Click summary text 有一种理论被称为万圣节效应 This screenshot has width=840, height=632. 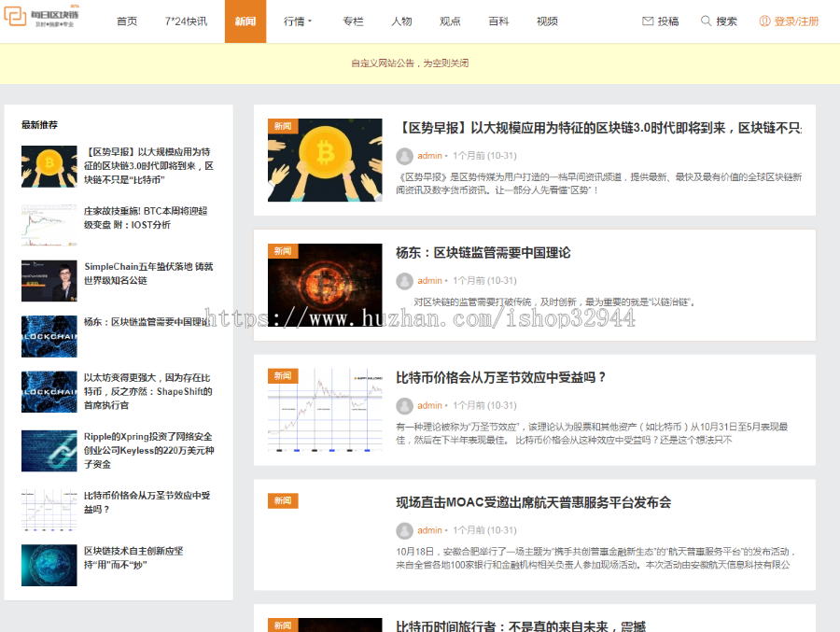[592, 434]
